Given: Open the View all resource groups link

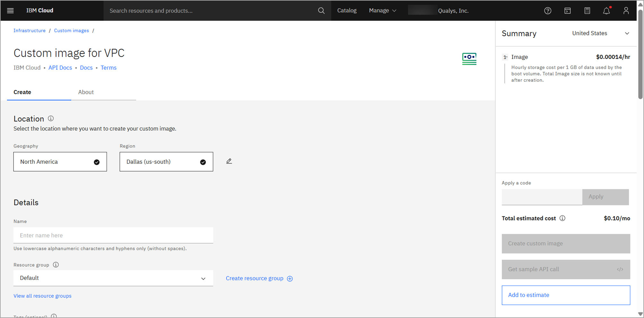Looking at the screenshot, I should point(42,296).
